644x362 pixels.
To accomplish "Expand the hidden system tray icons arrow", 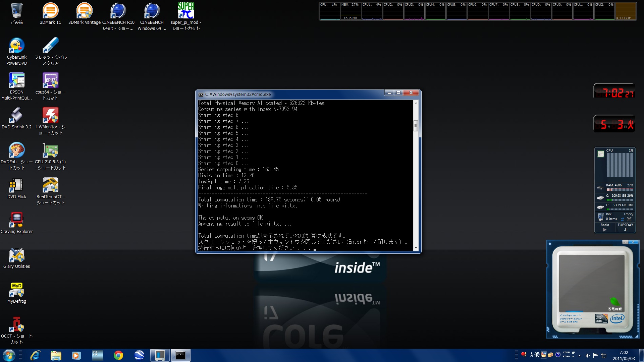I will point(579,355).
